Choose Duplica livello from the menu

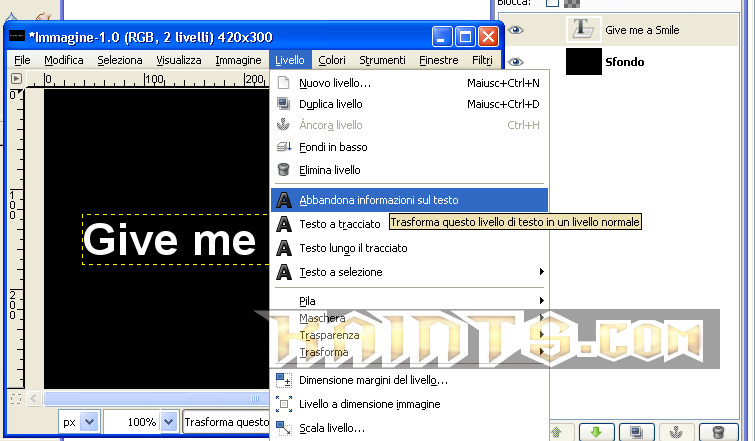point(409,104)
